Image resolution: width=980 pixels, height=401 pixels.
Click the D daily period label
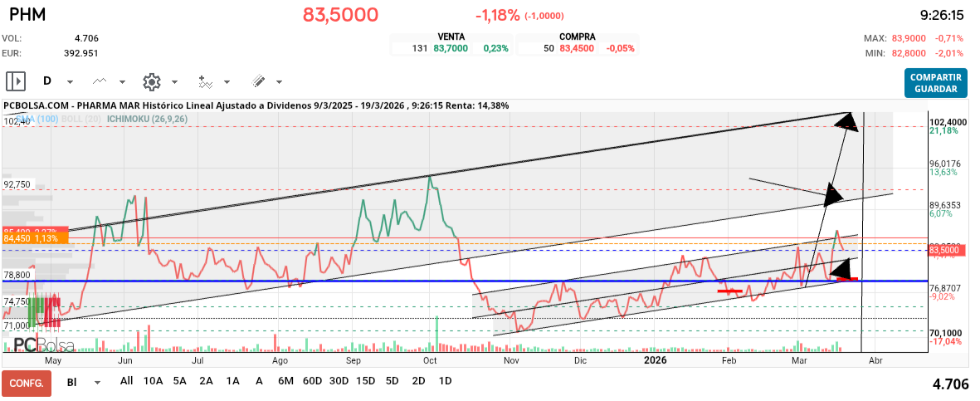pyautogui.click(x=46, y=81)
